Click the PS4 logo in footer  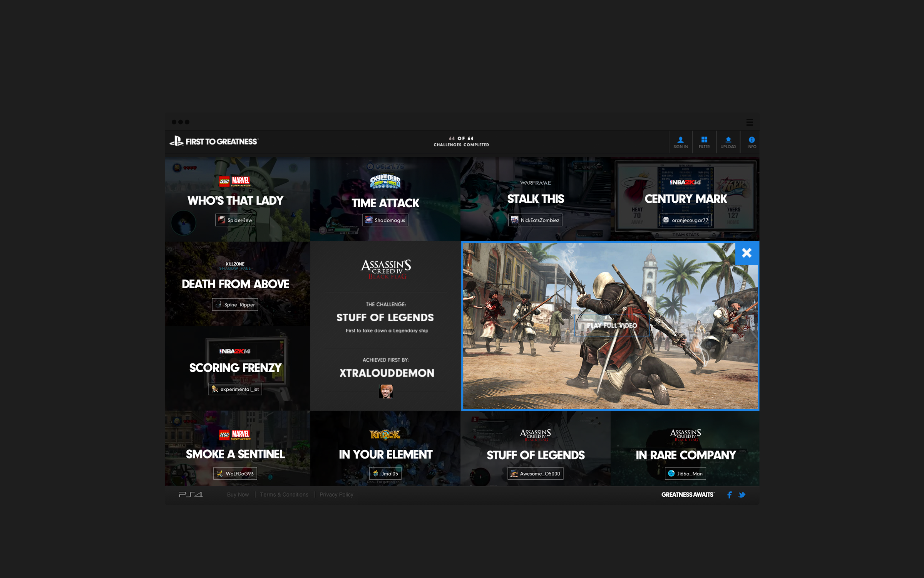pyautogui.click(x=191, y=494)
